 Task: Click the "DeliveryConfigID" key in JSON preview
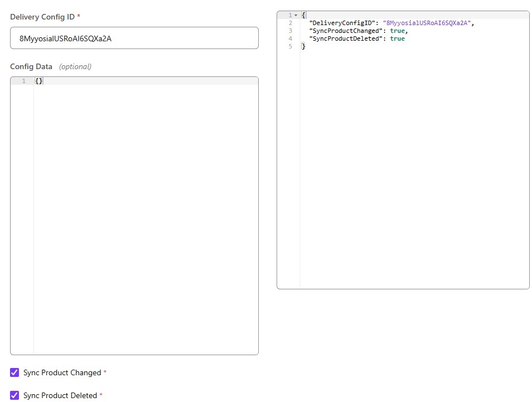pyautogui.click(x=342, y=23)
